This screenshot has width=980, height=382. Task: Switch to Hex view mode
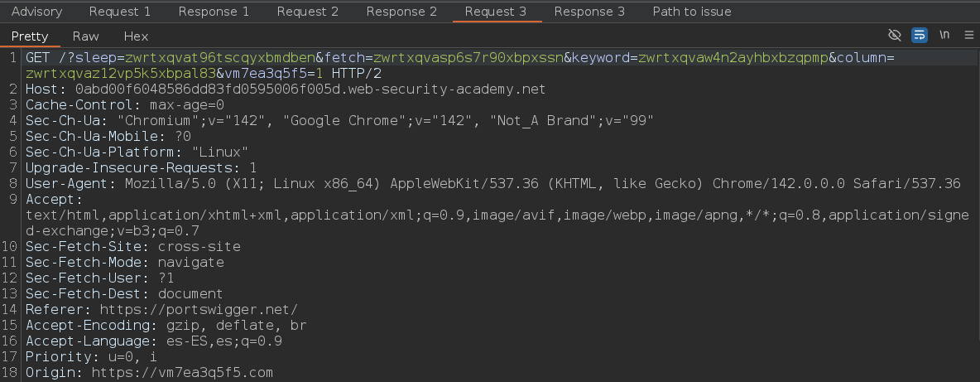tap(136, 36)
